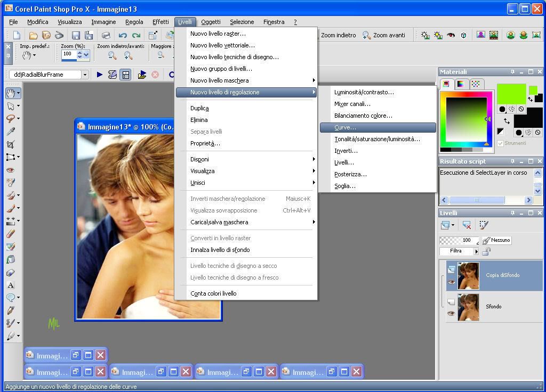Choose Nuovo livello raster... menu entry
Viewport: 546px width, 392px height.
tap(246, 34)
